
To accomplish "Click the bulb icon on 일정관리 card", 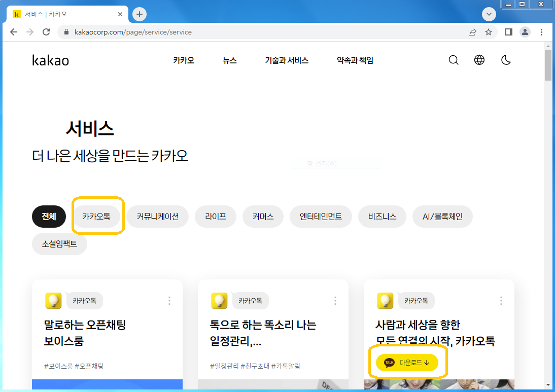I will click(x=219, y=301).
